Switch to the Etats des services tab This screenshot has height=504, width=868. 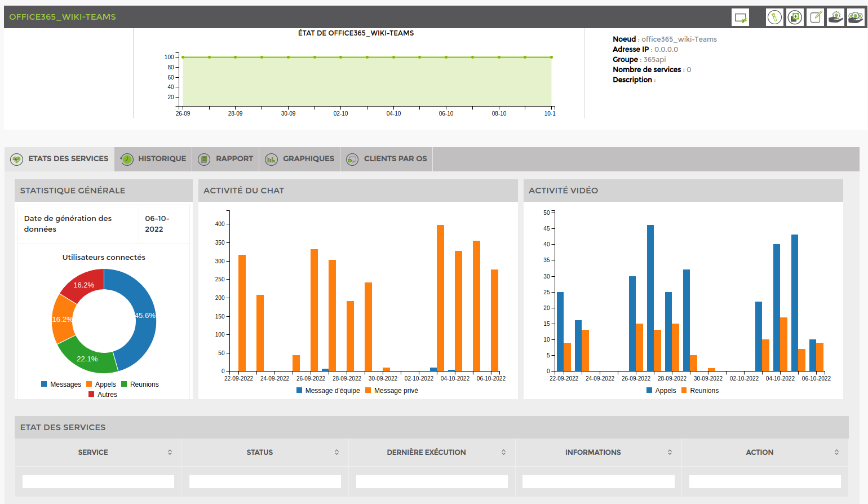(x=59, y=159)
